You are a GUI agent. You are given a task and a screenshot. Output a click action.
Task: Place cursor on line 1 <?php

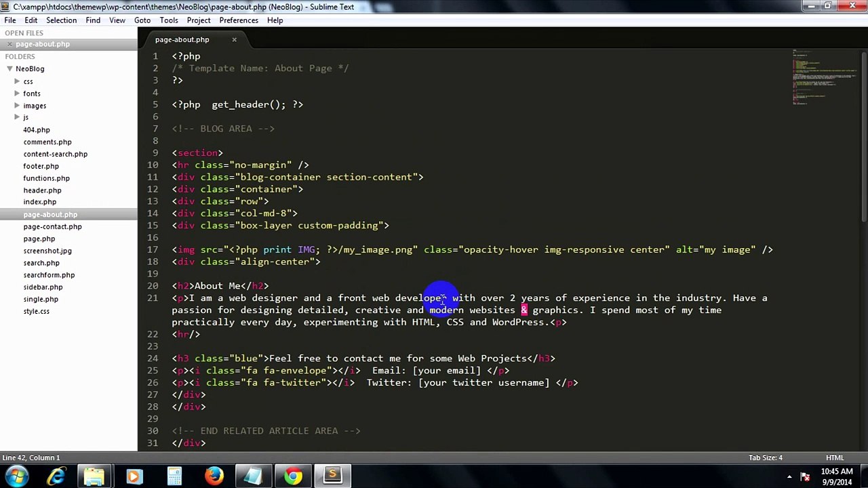pyautogui.click(x=186, y=56)
